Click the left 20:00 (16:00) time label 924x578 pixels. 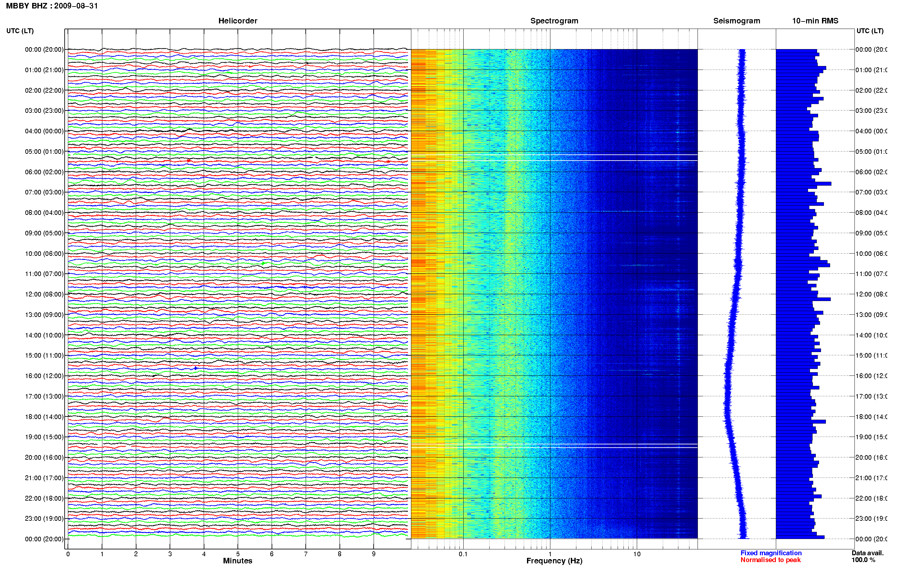point(44,458)
